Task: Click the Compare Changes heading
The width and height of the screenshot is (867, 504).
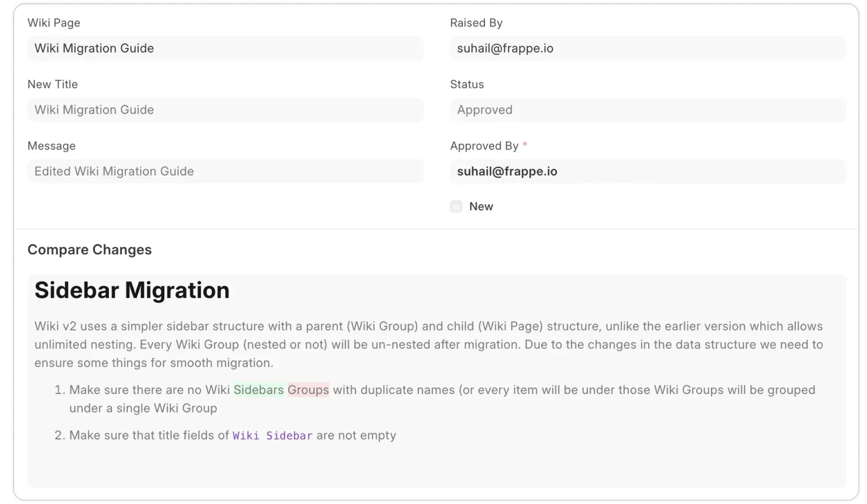Action: point(89,250)
